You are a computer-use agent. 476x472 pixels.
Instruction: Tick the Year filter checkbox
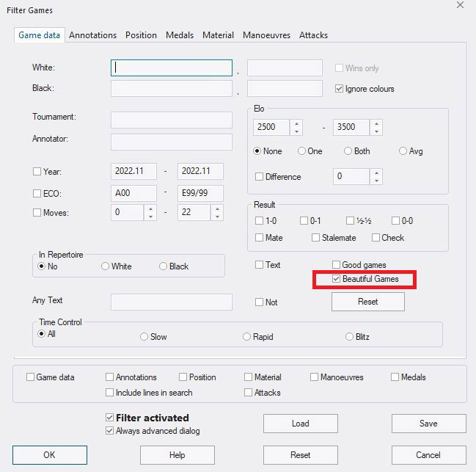37,172
